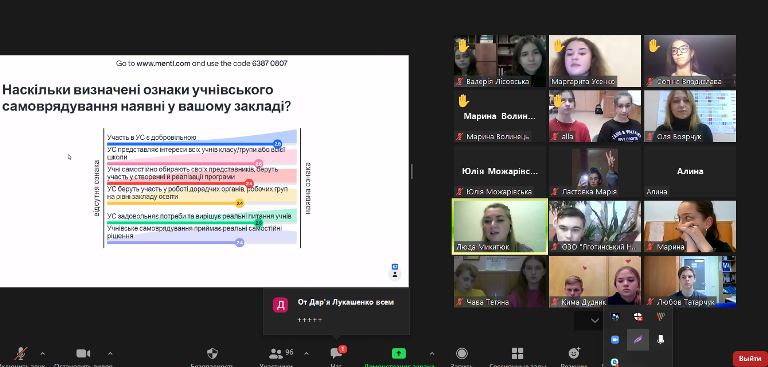This screenshot has height=367, width=768.
Task: Expand the video options arrow beside the camera
Action: pyautogui.click(x=110, y=353)
